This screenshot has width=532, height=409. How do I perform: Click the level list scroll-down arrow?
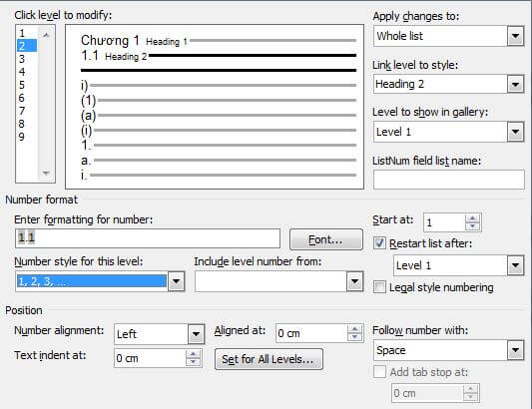[x=46, y=173]
